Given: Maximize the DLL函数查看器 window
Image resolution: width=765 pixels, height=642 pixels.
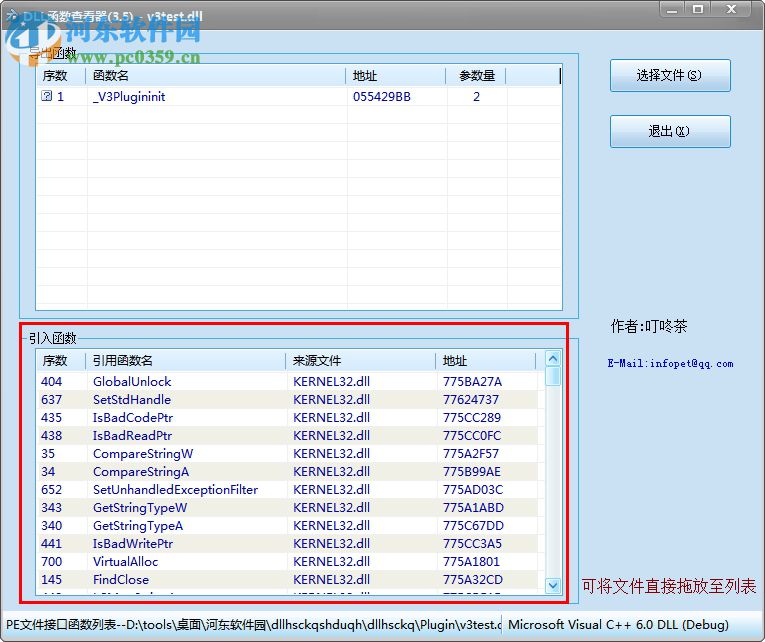Looking at the screenshot, I should [x=698, y=9].
